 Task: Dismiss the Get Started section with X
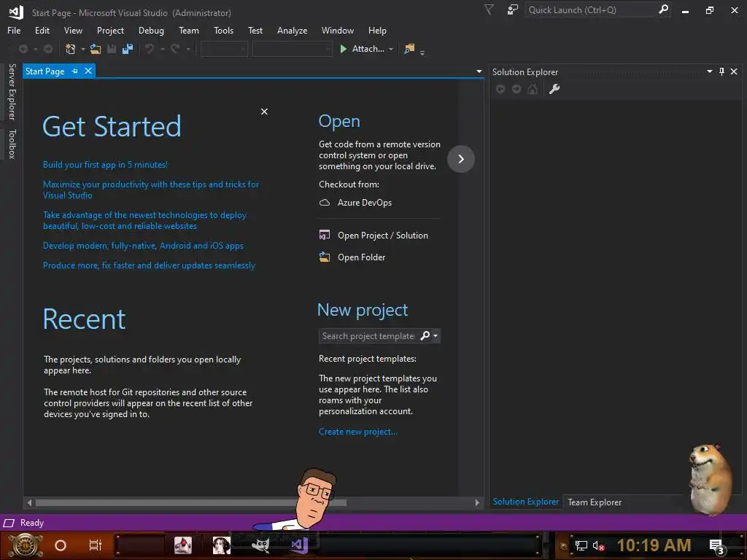click(264, 112)
